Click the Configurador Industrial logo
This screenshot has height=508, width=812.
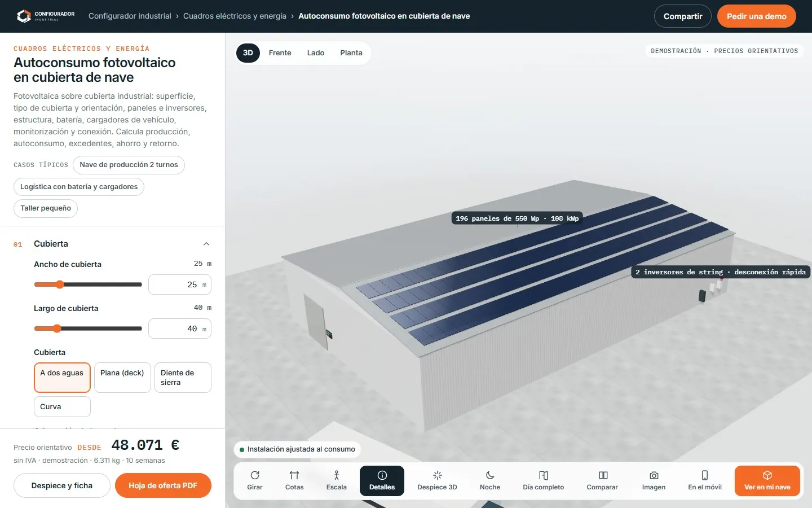coord(46,16)
